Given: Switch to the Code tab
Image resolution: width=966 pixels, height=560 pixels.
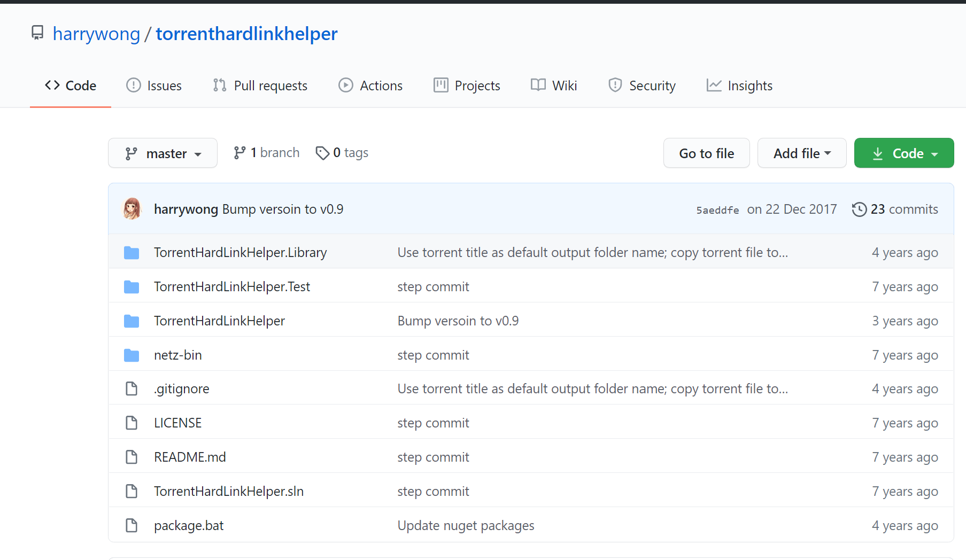Looking at the screenshot, I should [x=71, y=85].
